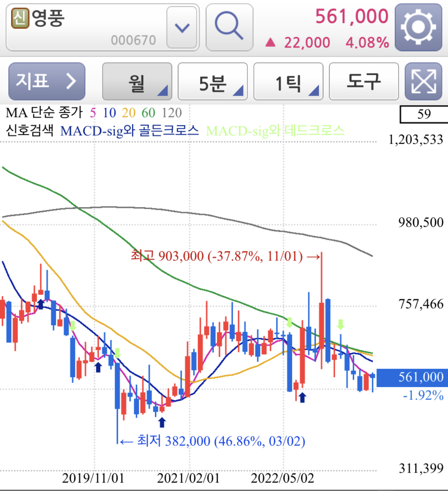The height and width of the screenshot is (491, 448).
Task: Tap MACD-sig와 골든크로스 signal label
Action: tap(129, 131)
